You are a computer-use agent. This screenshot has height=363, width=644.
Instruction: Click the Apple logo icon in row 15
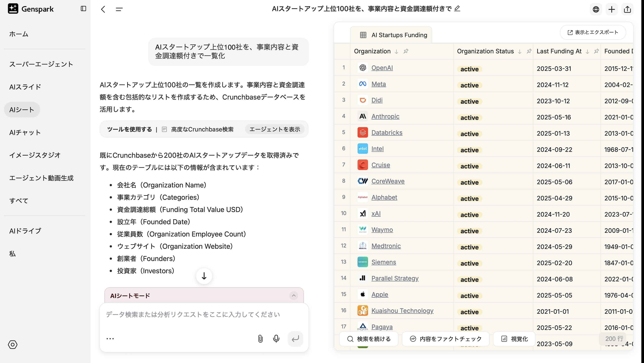click(x=363, y=294)
